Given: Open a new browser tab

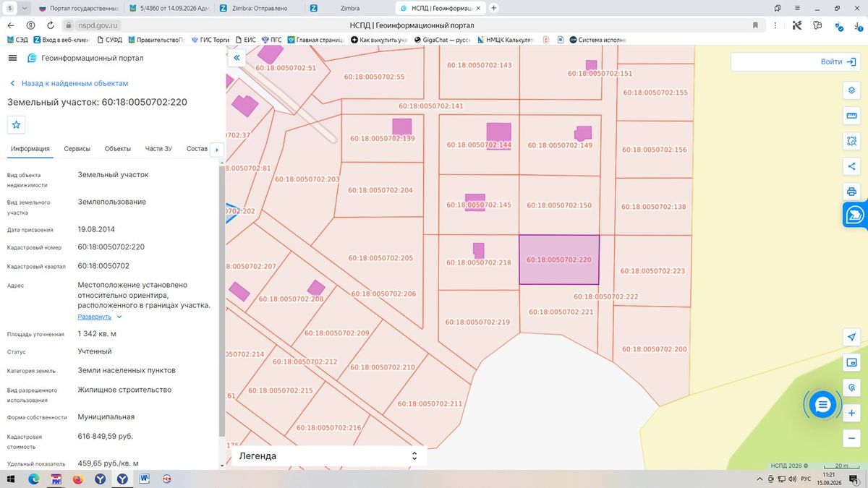Looking at the screenshot, I should click(x=494, y=8).
